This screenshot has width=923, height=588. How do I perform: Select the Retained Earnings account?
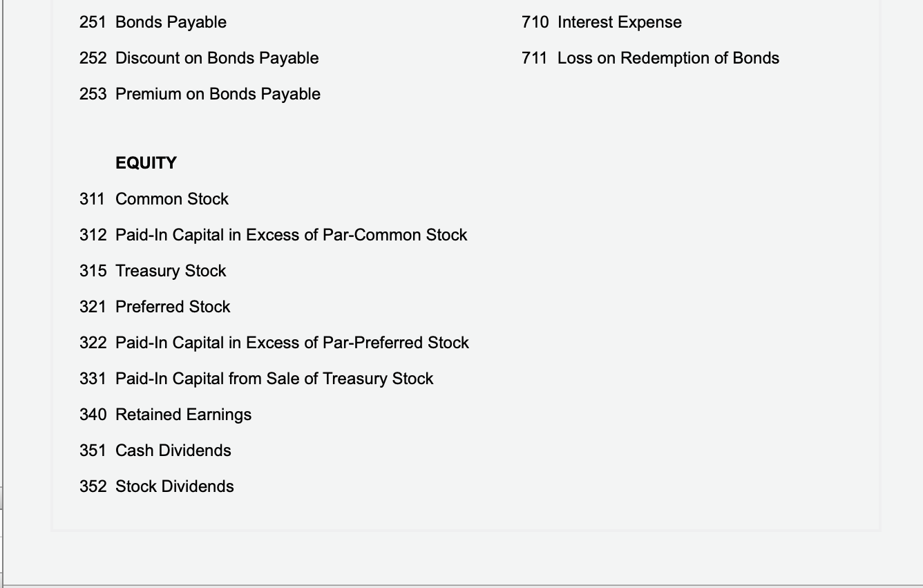pyautogui.click(x=183, y=415)
